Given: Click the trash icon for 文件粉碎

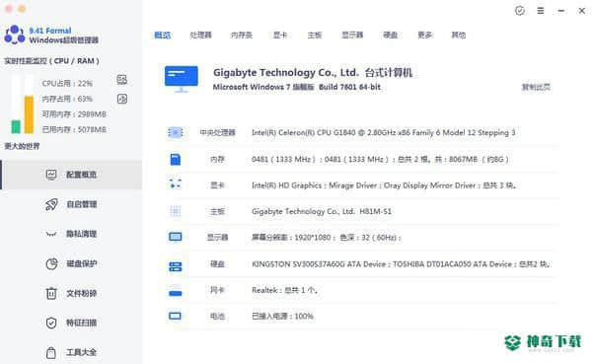Looking at the screenshot, I should (51, 293).
